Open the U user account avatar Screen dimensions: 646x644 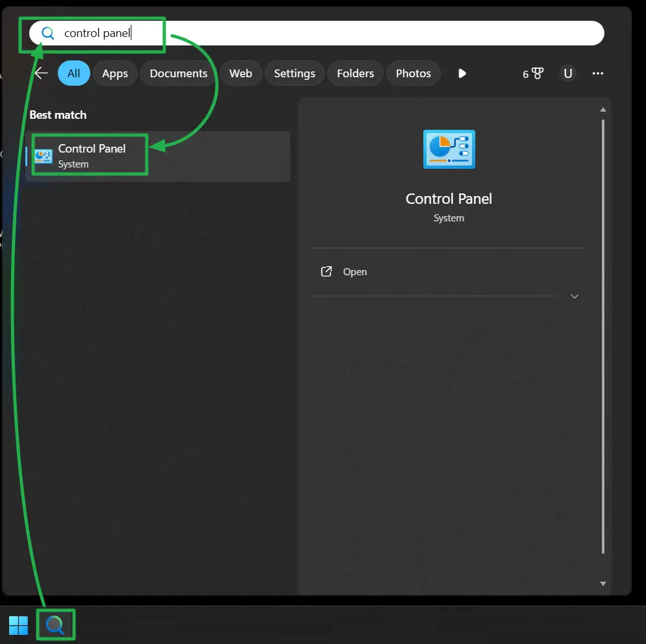(567, 73)
